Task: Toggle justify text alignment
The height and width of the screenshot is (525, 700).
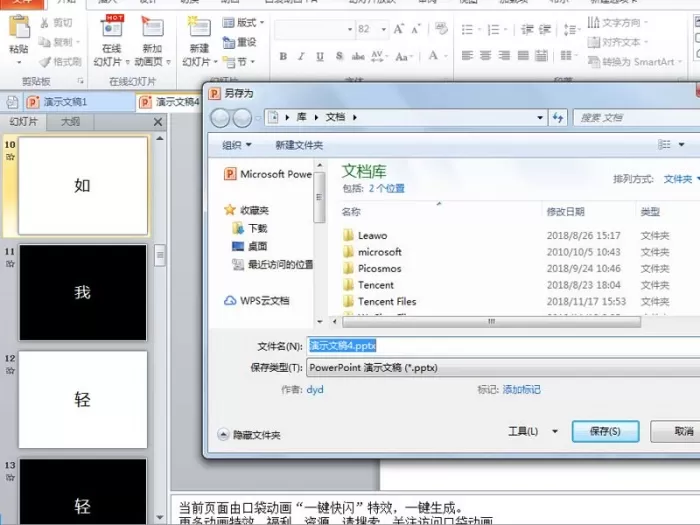Action: pyautogui.click(x=523, y=55)
